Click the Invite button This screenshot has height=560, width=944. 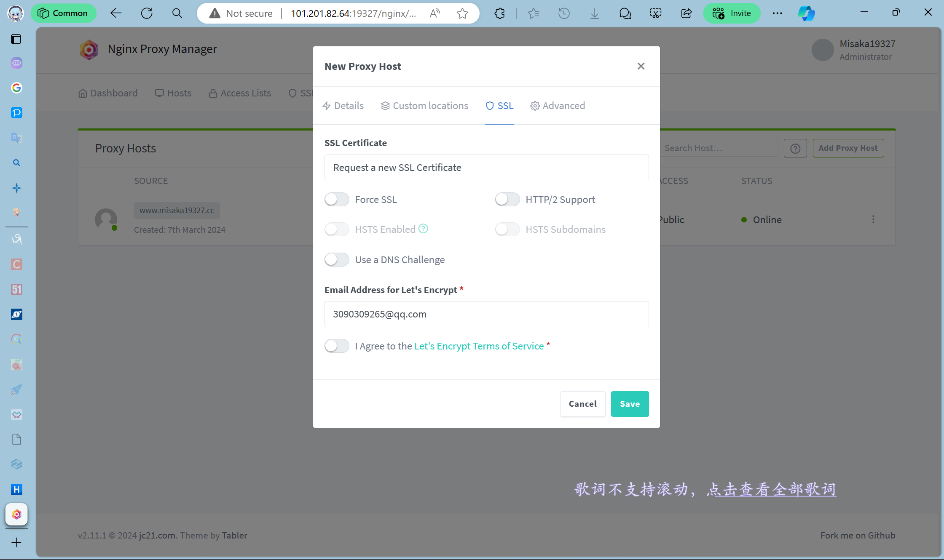click(732, 13)
